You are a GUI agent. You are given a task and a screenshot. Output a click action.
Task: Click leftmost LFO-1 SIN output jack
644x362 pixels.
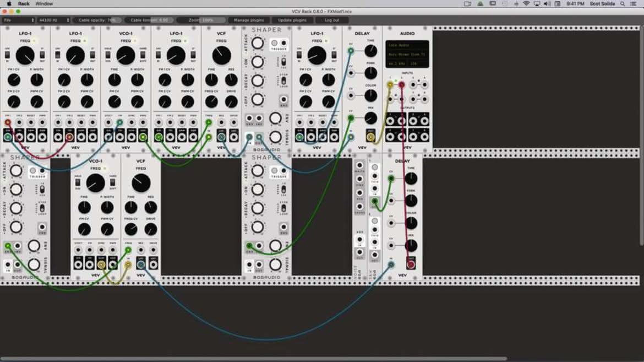8,137
